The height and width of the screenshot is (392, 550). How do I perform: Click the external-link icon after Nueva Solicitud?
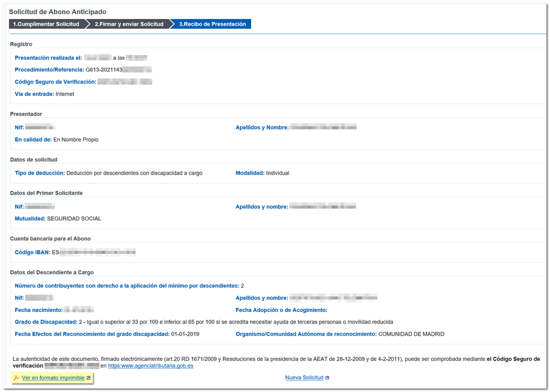click(328, 378)
